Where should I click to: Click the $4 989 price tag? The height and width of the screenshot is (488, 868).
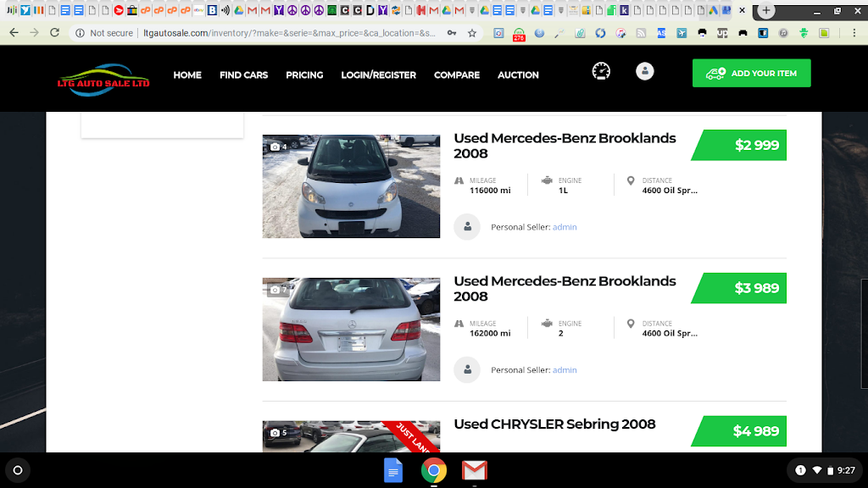pos(739,430)
